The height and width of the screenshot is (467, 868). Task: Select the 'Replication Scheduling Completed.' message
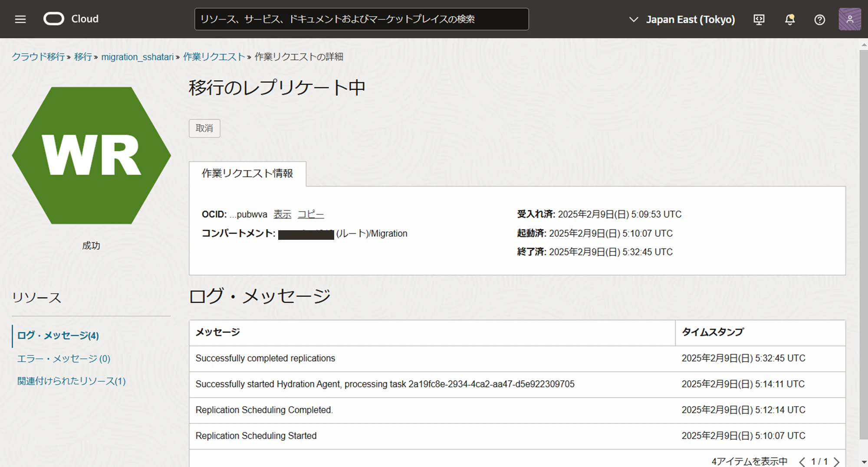pos(264,410)
